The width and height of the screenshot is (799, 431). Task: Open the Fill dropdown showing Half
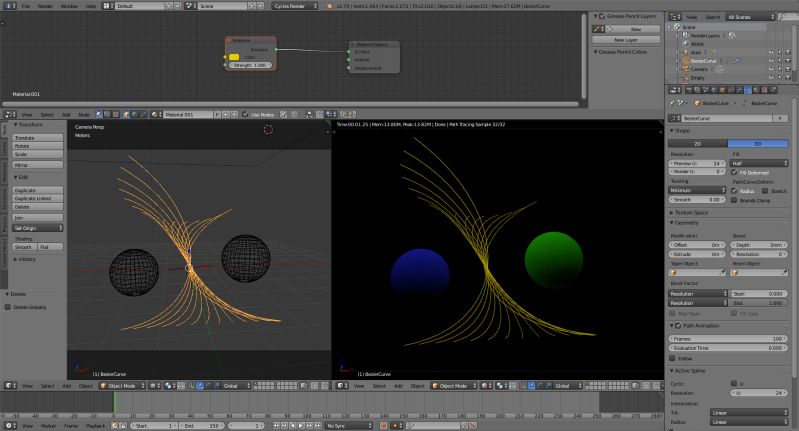point(759,163)
